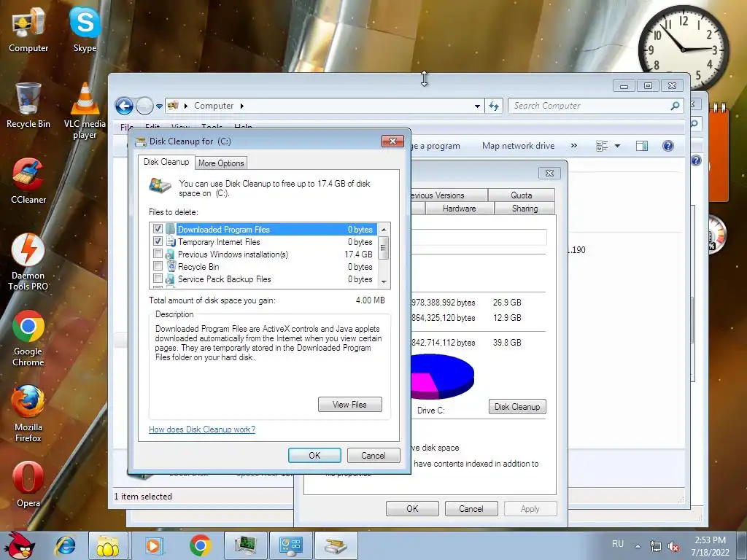Select the CCleaner desktop icon
747x560 pixels.
[28, 182]
